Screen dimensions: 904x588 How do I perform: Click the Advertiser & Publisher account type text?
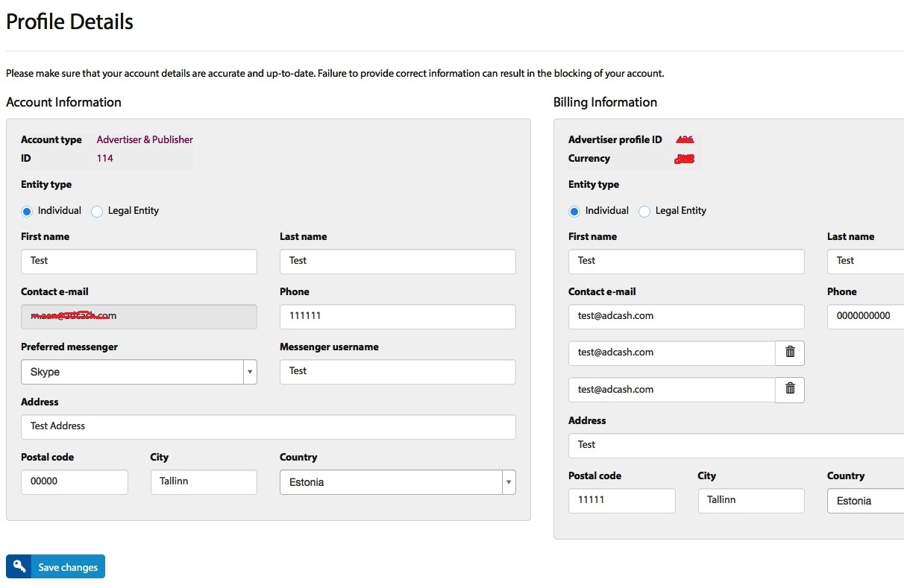[145, 139]
